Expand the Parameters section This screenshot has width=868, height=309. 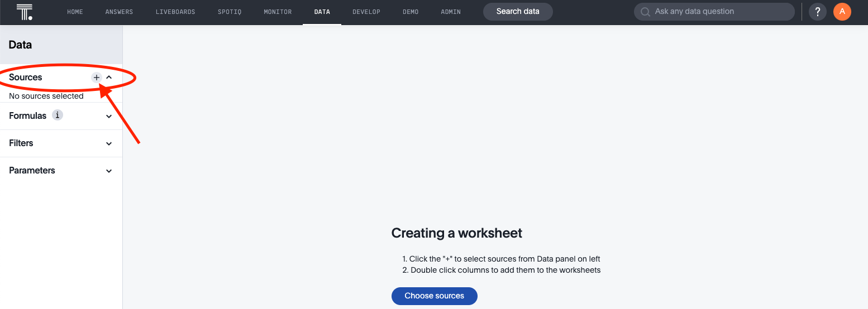coord(109,171)
